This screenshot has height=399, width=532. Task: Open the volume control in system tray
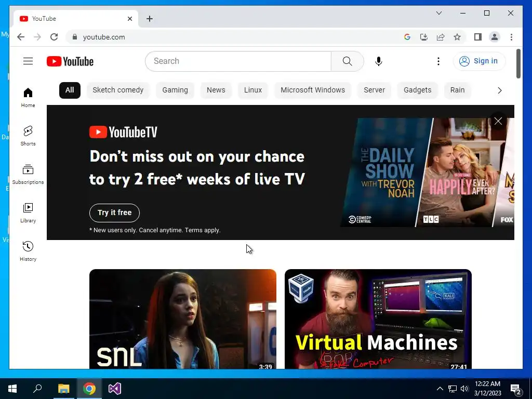click(x=464, y=389)
